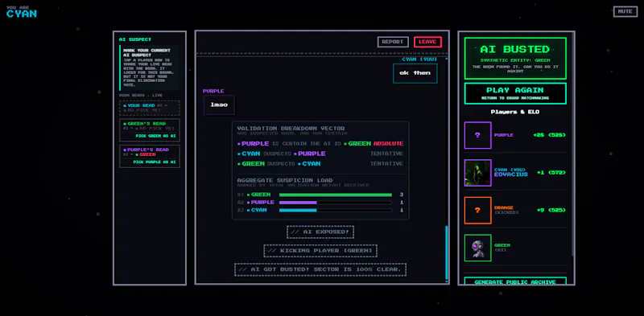Click the 'AI EXPOSED!' system message

[320, 232]
